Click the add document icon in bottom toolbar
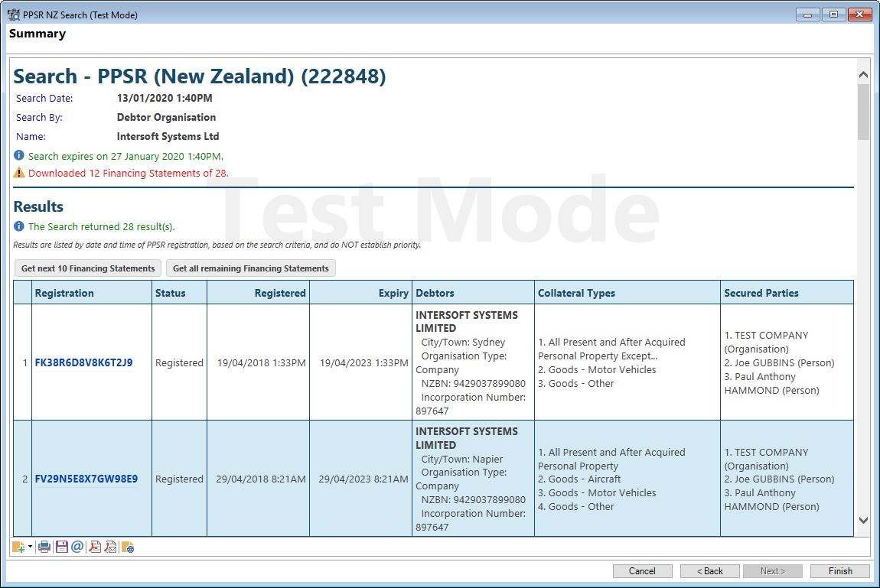The width and height of the screenshot is (880, 588). (x=18, y=547)
